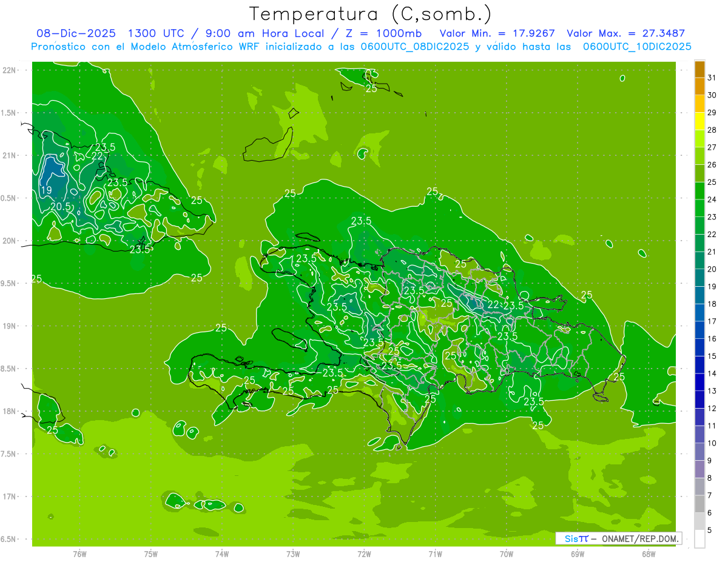
Task: Select the date '08-Dic-2025' in header
Action: coord(77,33)
